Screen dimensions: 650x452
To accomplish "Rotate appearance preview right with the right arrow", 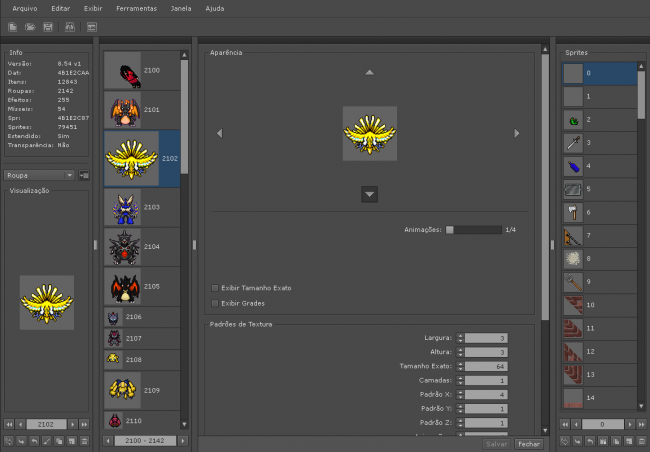I will click(517, 133).
